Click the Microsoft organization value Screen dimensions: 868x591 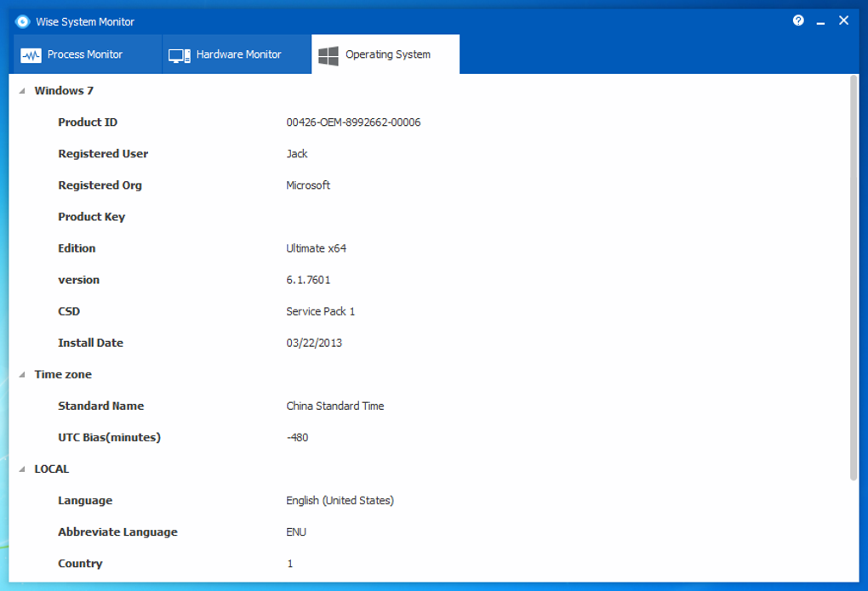(308, 185)
